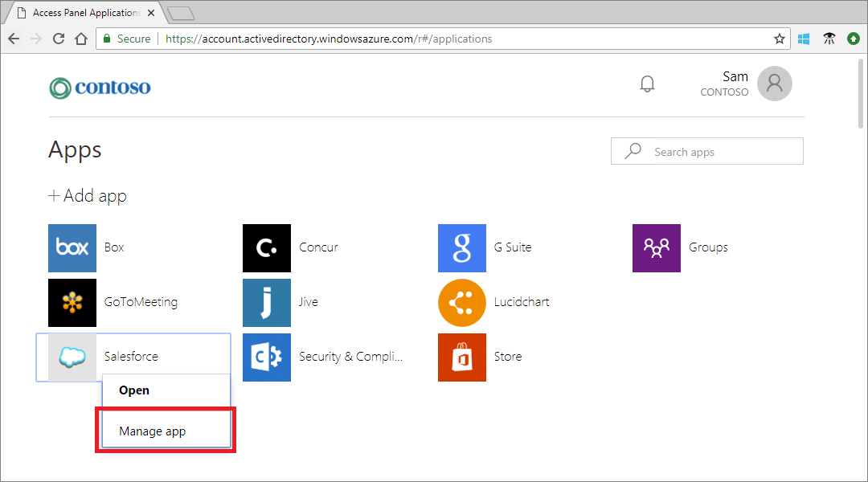Launch the Concur app tile
Viewport: 868px width, 482px height.
point(267,248)
